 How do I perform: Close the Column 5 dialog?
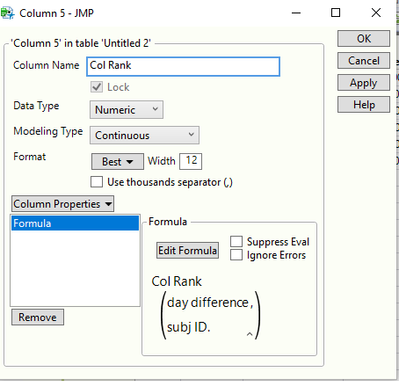coord(376,13)
